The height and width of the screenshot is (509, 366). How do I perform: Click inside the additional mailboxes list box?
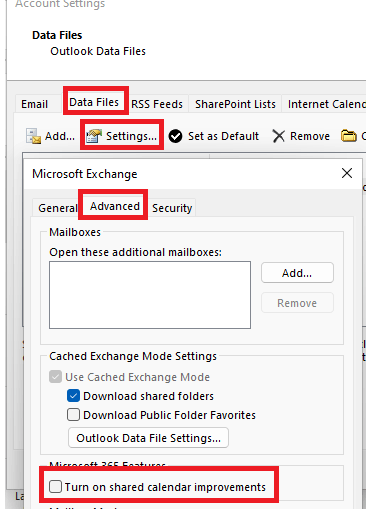(x=150, y=295)
